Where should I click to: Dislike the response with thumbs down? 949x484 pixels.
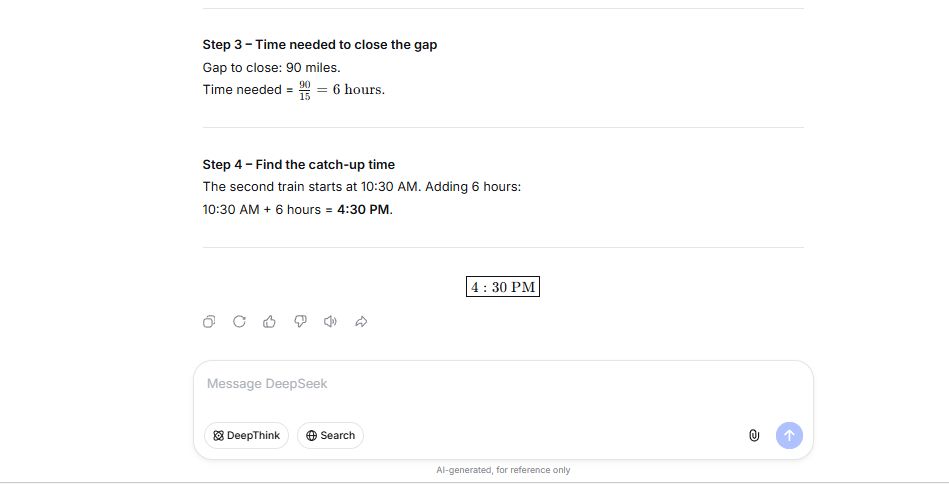coord(300,322)
